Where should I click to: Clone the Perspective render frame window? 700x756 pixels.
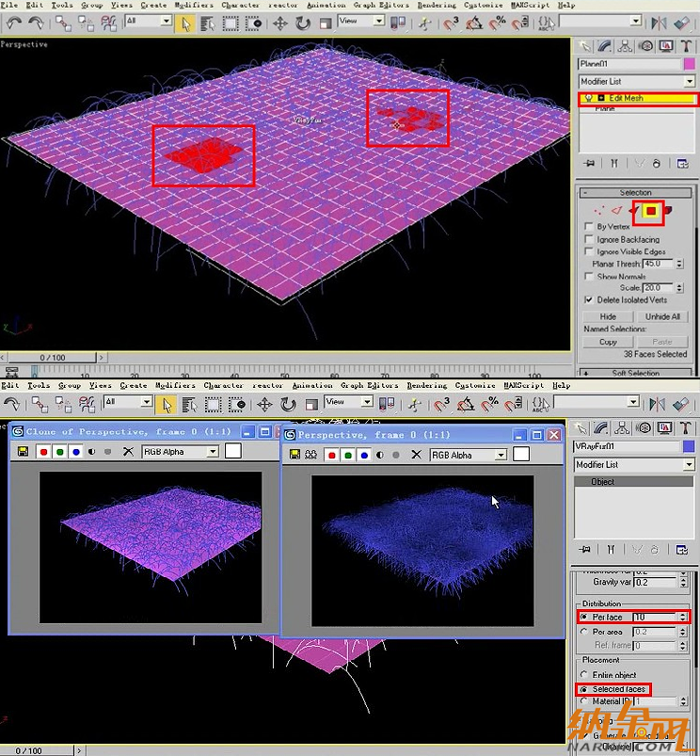(x=310, y=455)
